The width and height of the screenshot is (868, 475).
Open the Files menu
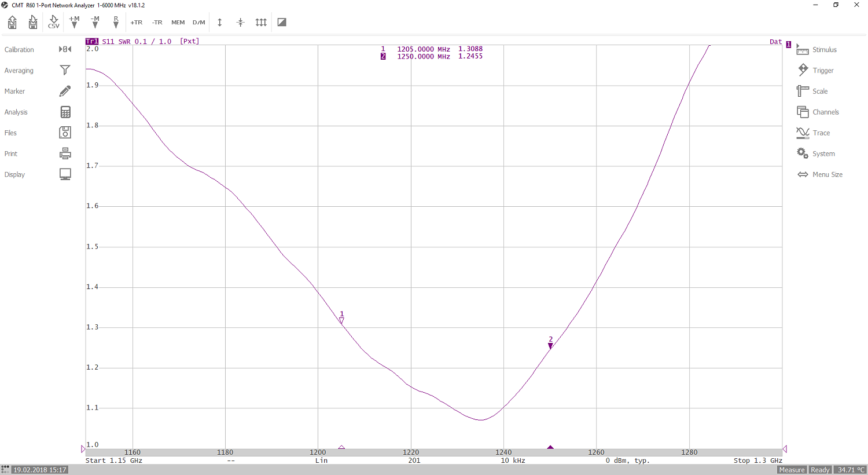38,133
